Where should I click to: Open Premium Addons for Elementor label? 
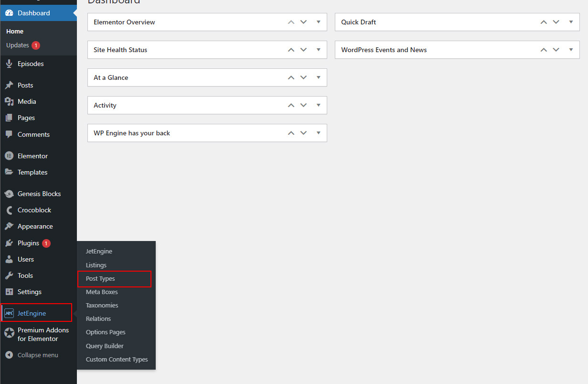pyautogui.click(x=43, y=334)
